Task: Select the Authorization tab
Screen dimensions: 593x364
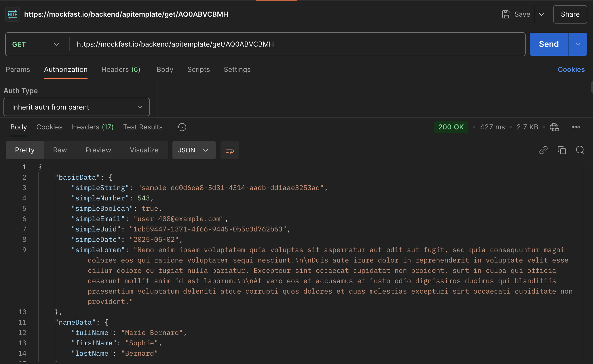Action: [66, 70]
